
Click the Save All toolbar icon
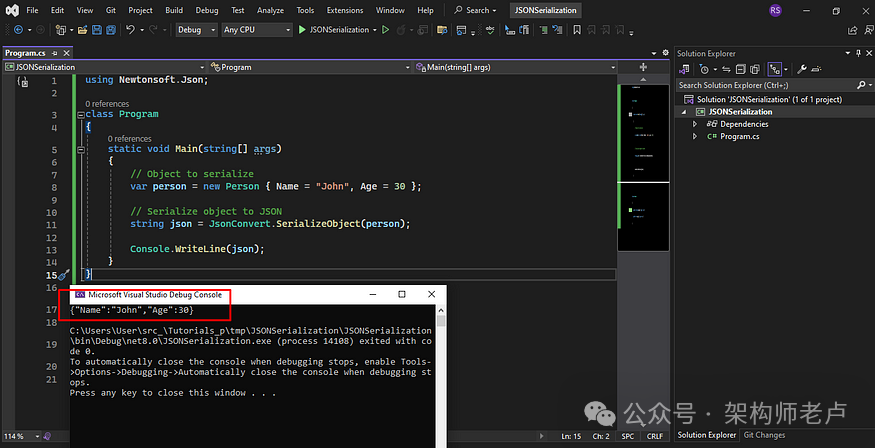coord(111,30)
